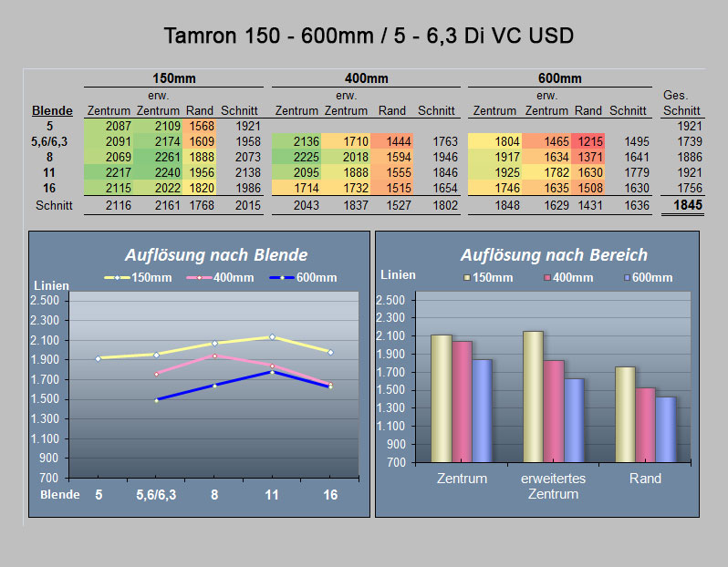Click the green cell with value 2261

coord(158,157)
